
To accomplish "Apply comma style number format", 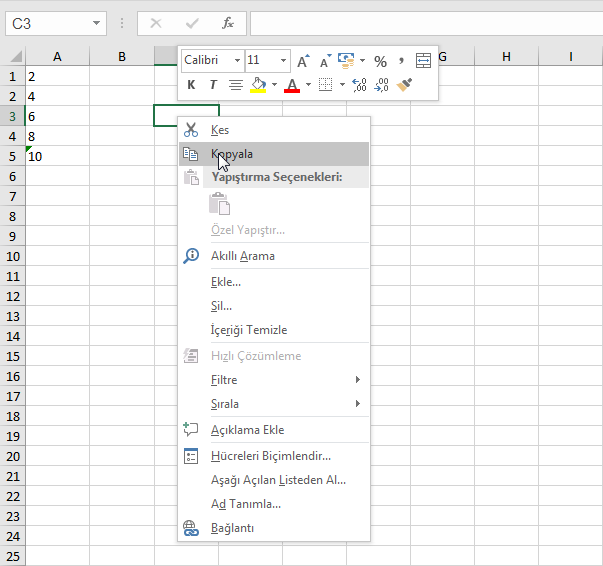I will click(401, 61).
